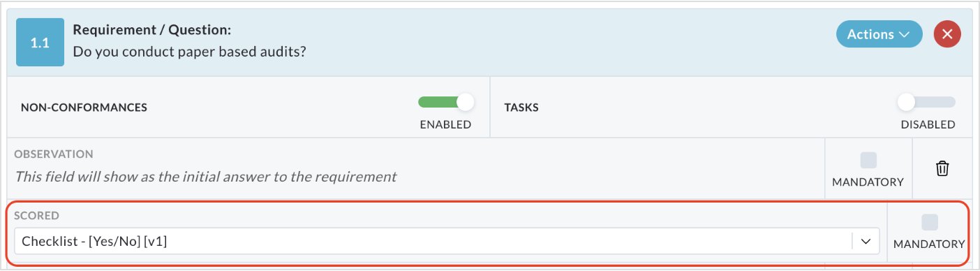Expand the Scored checklist dropdown arrow

tap(866, 241)
